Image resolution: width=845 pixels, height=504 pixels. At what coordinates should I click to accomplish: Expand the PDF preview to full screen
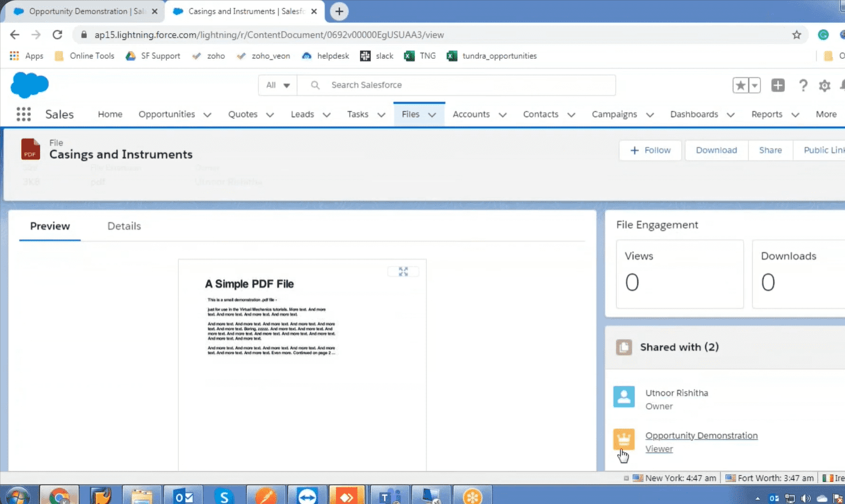coord(403,272)
